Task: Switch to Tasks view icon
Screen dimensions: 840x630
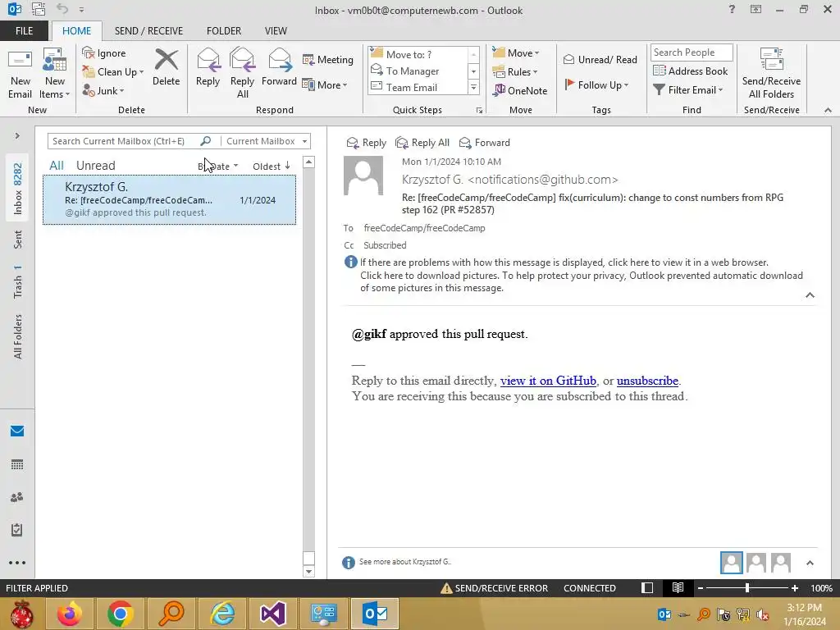Action: (x=17, y=530)
